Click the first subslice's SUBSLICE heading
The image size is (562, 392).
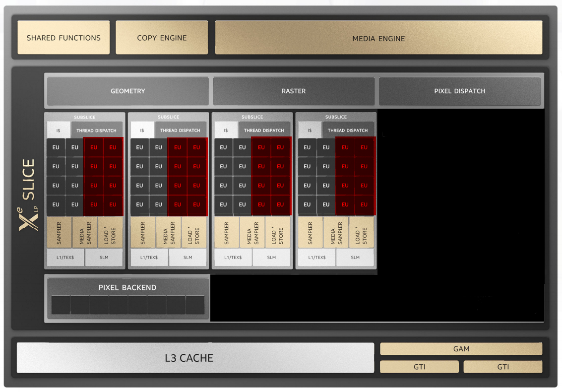(85, 117)
